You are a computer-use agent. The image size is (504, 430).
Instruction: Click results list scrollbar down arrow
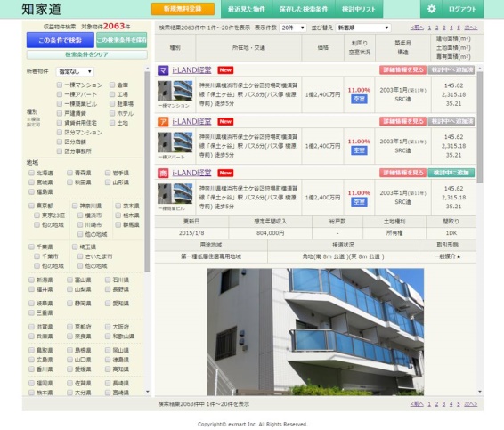480,392
